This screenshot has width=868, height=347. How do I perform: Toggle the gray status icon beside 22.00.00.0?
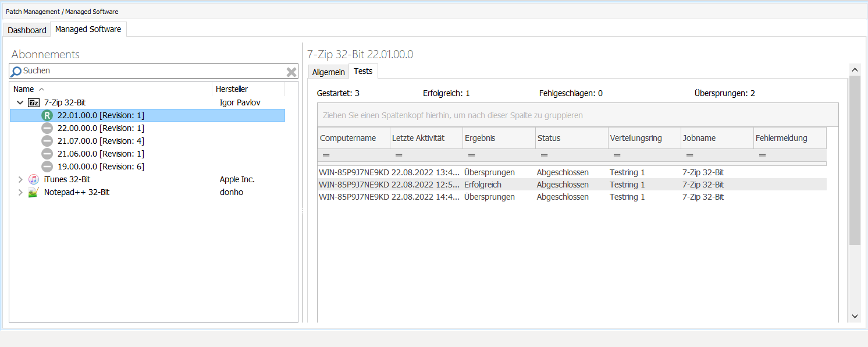(x=47, y=128)
